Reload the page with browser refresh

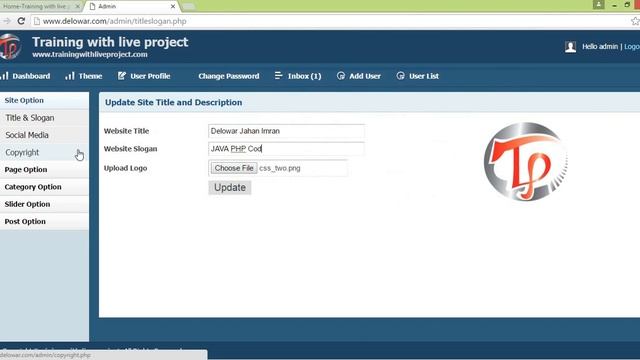(21, 21)
